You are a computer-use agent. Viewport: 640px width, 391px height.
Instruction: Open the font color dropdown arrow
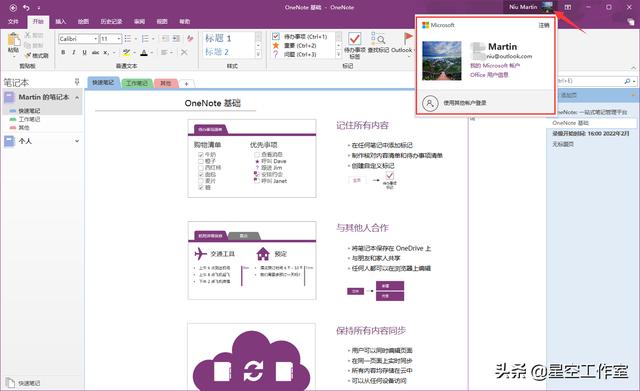[153, 52]
